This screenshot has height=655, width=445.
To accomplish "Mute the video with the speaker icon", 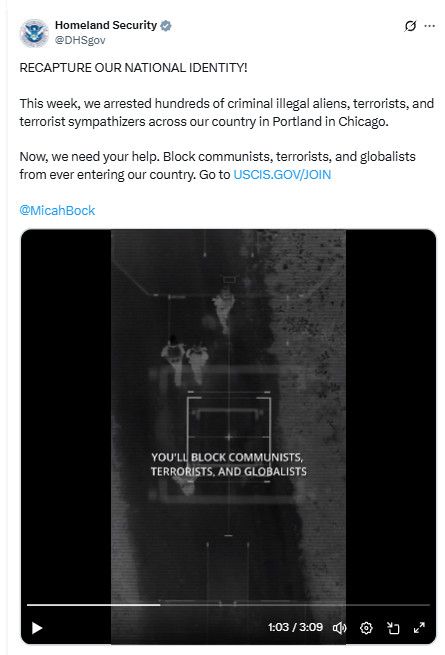I will coord(339,627).
